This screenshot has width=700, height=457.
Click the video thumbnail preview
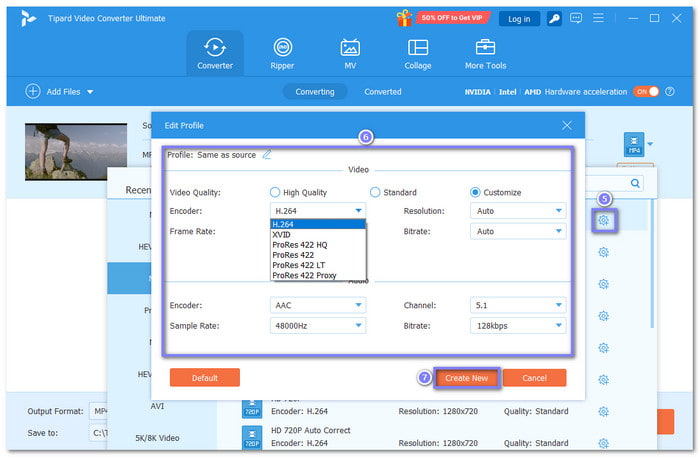click(x=75, y=152)
